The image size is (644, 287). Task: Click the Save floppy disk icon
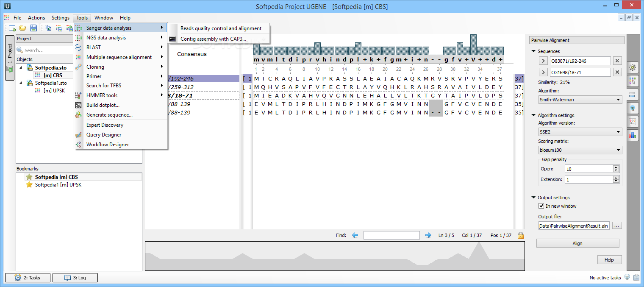(33, 28)
